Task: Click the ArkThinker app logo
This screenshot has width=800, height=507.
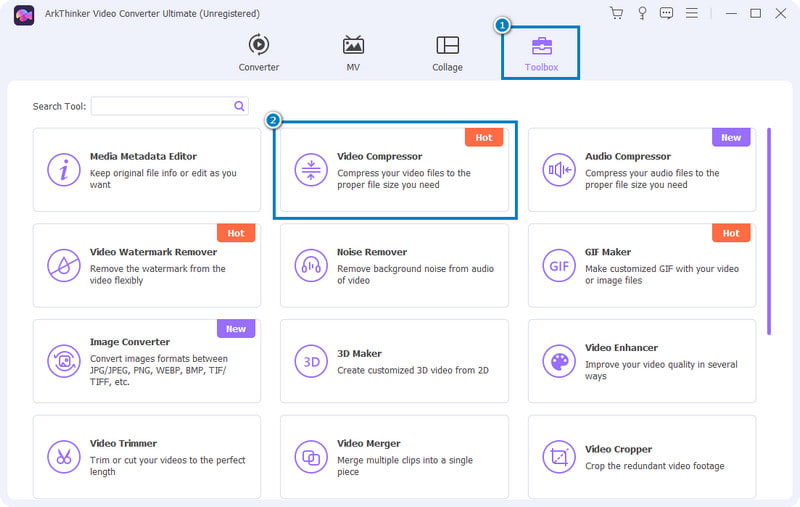Action: tap(24, 15)
